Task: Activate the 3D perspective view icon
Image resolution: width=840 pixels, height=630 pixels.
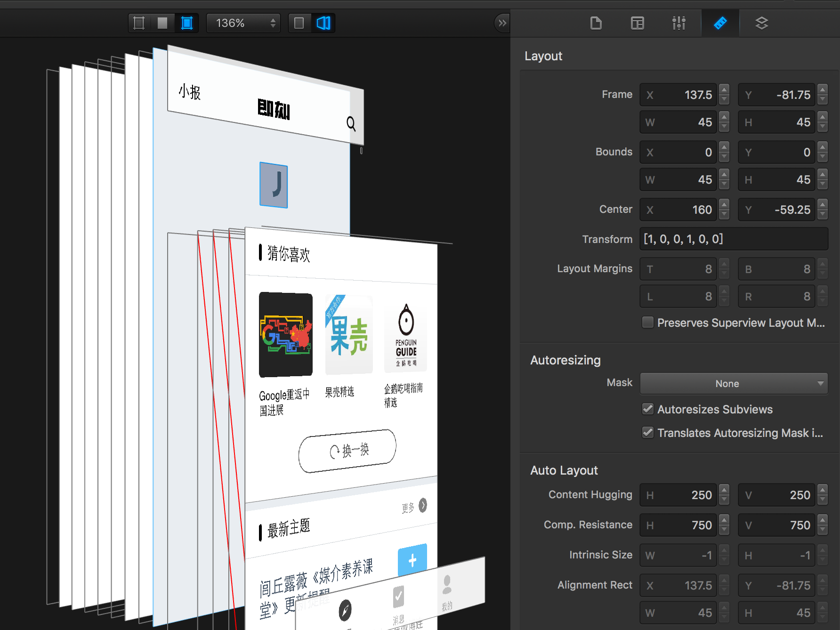Action: pos(323,23)
